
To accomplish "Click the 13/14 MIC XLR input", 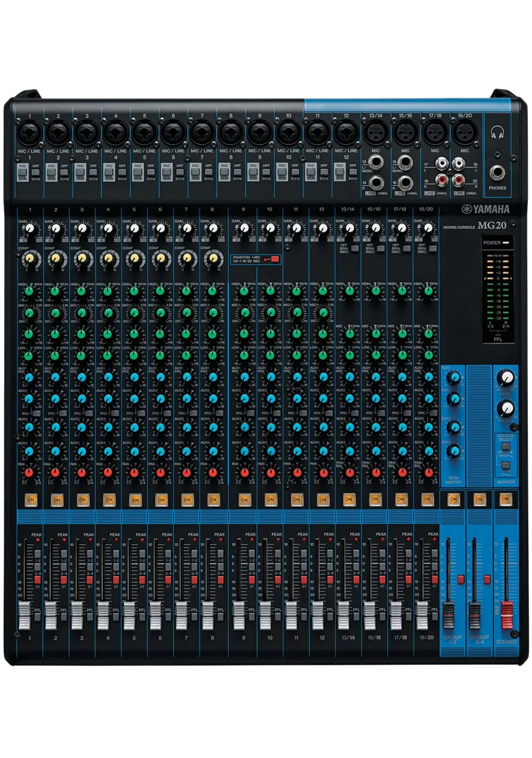I will pos(376,132).
